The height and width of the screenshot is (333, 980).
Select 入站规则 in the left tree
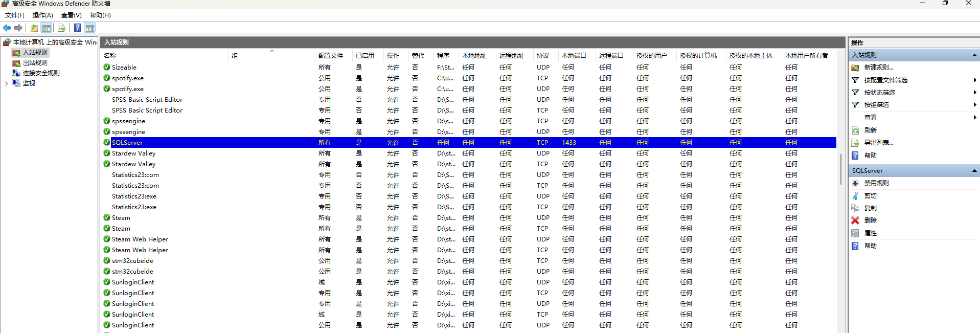coord(35,53)
